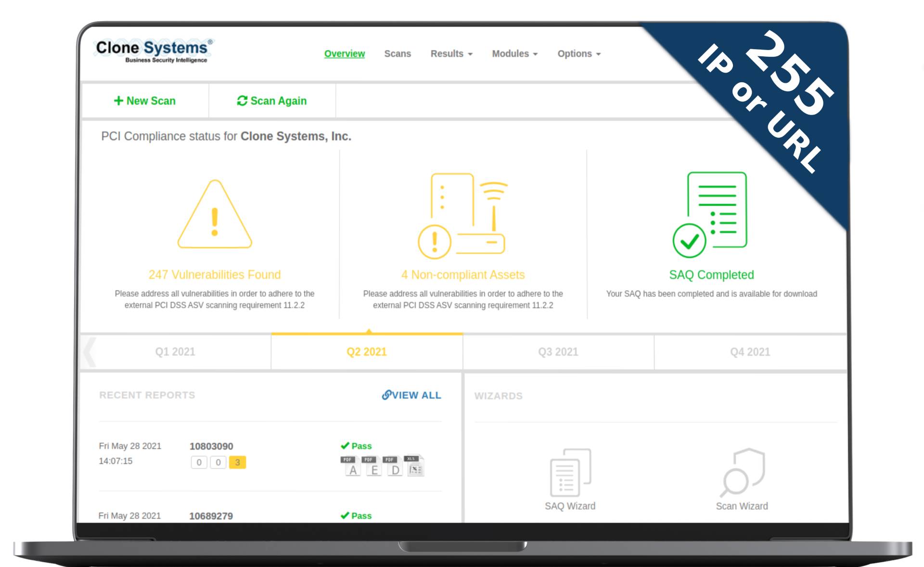Expand the Results dropdown menu
This screenshot has width=924, height=567.
pyautogui.click(x=451, y=53)
